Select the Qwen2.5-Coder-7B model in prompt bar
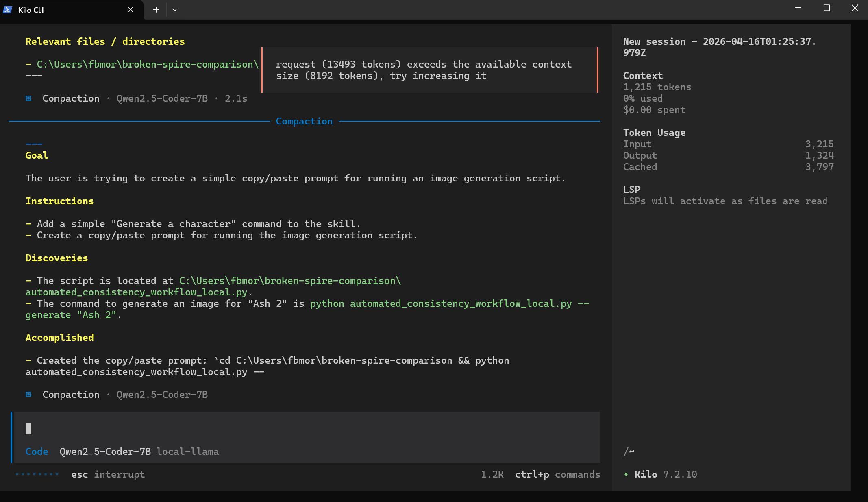Image resolution: width=868 pixels, height=502 pixels. point(105,452)
